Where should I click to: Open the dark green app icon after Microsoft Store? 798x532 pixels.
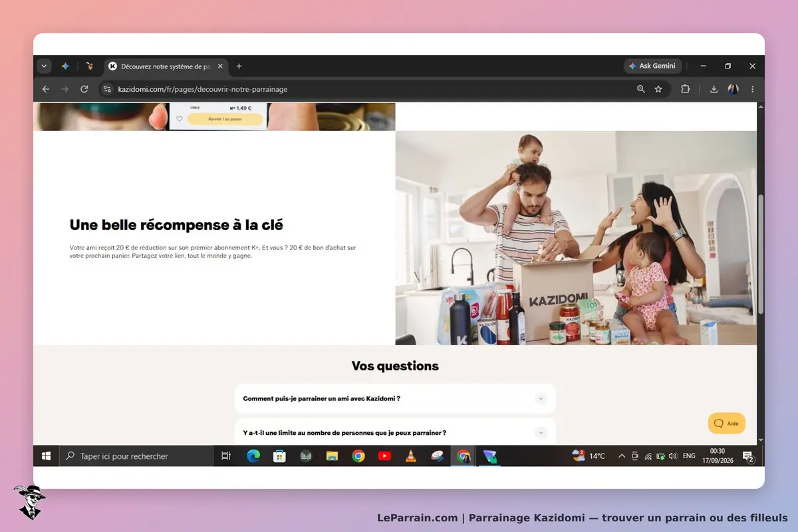[x=306, y=456]
